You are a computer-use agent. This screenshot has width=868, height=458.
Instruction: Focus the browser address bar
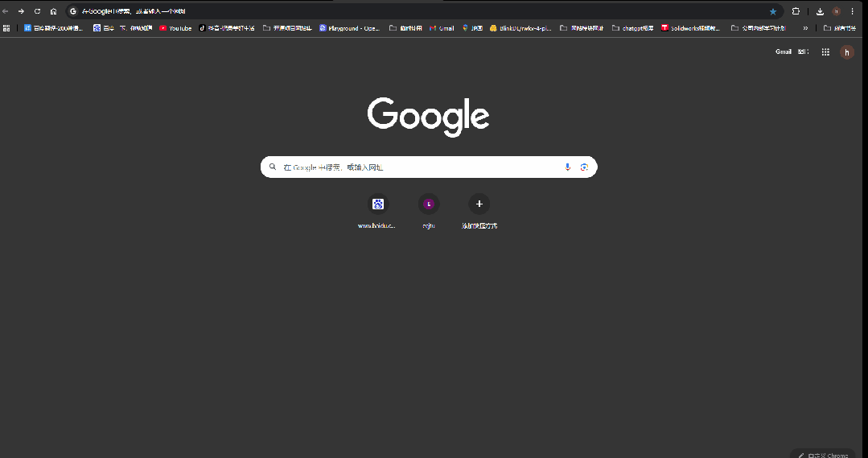(x=423, y=11)
